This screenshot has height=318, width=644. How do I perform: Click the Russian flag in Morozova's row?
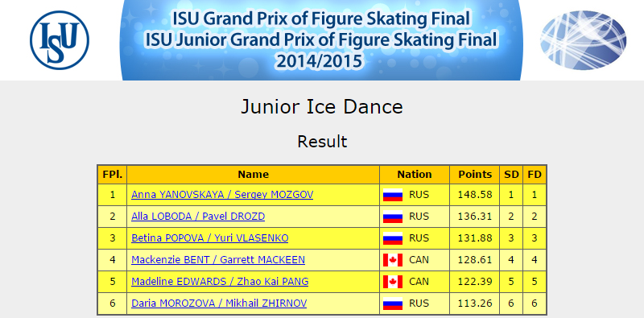tap(393, 304)
